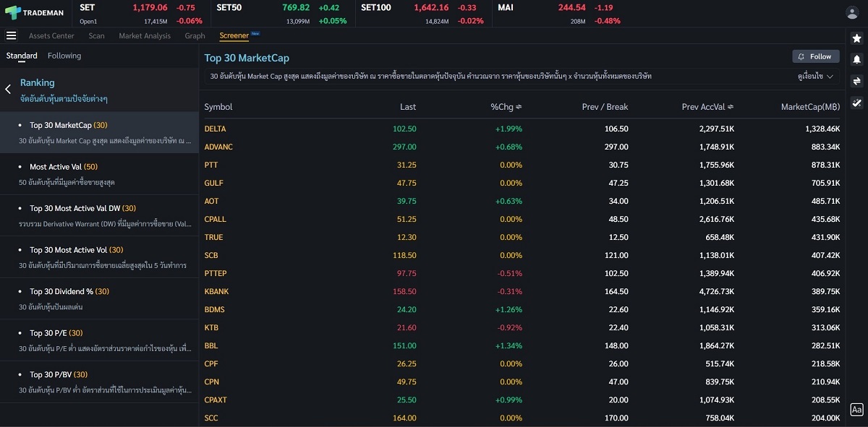
Task: Click the SET50 index quote panel
Action: [x=282, y=12]
